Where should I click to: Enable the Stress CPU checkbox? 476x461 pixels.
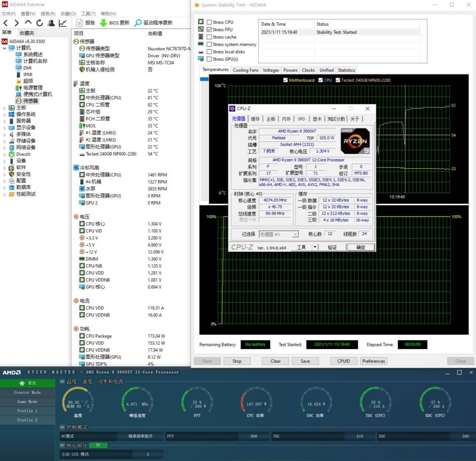(209, 22)
